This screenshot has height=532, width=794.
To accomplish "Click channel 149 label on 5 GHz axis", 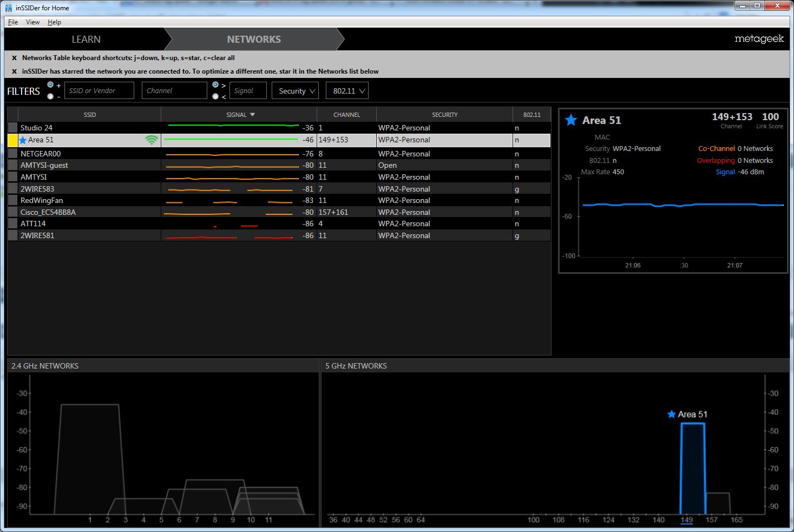I will (687, 520).
